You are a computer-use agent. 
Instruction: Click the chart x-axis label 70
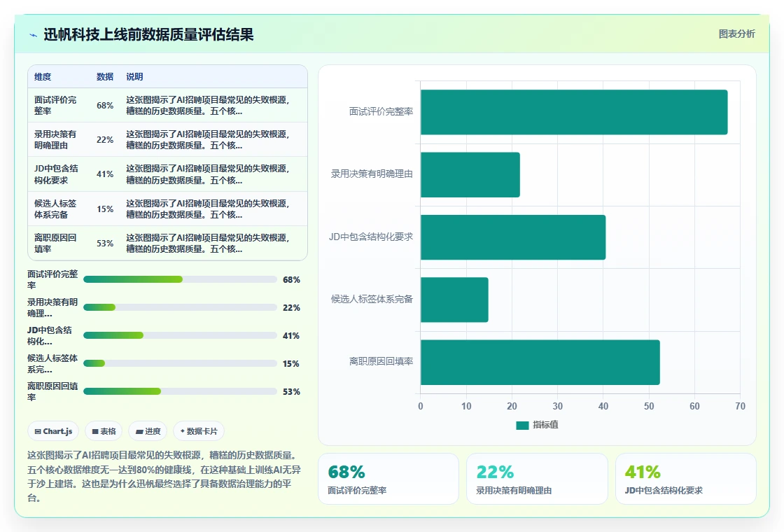point(740,406)
